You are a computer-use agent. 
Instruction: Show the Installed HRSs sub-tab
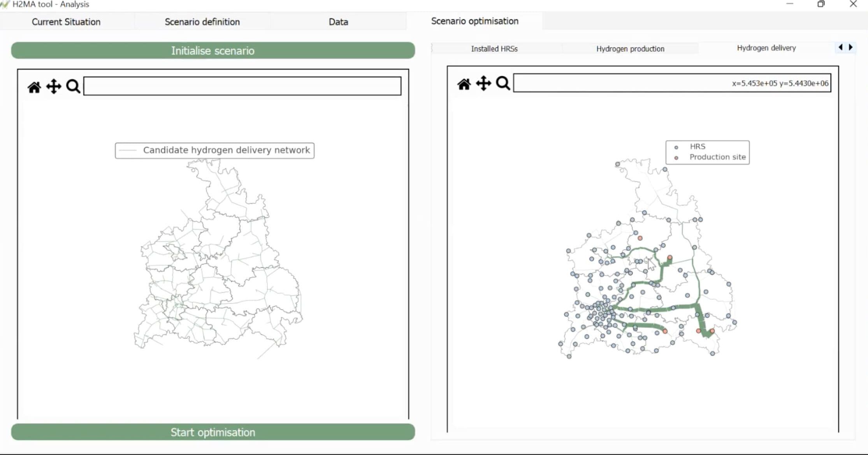pyautogui.click(x=494, y=49)
